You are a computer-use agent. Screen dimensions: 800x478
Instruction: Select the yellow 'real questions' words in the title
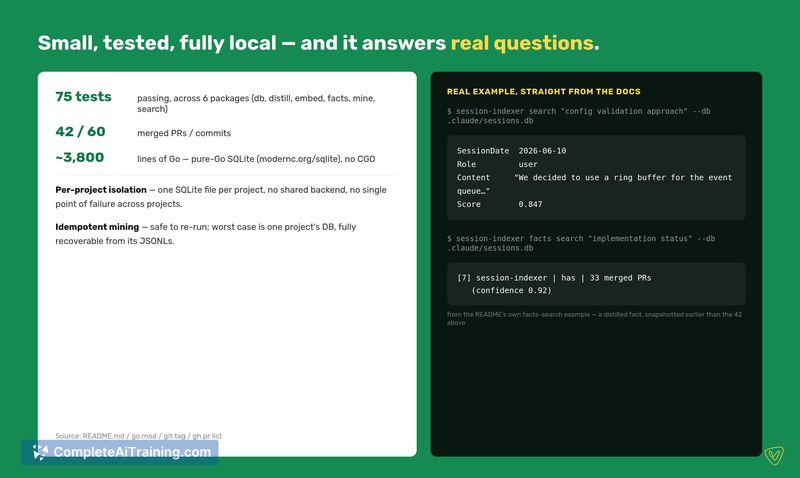[x=522, y=43]
